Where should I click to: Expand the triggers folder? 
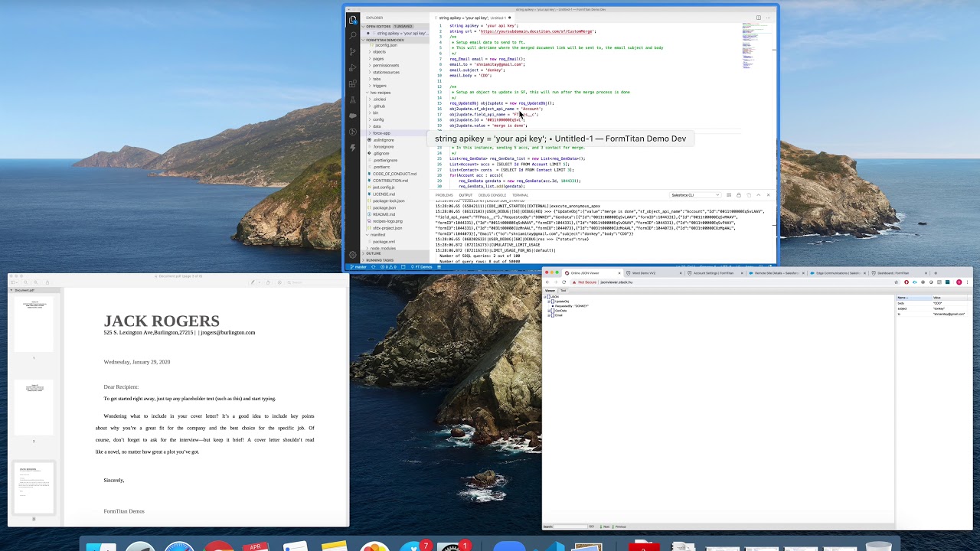pyautogui.click(x=380, y=86)
